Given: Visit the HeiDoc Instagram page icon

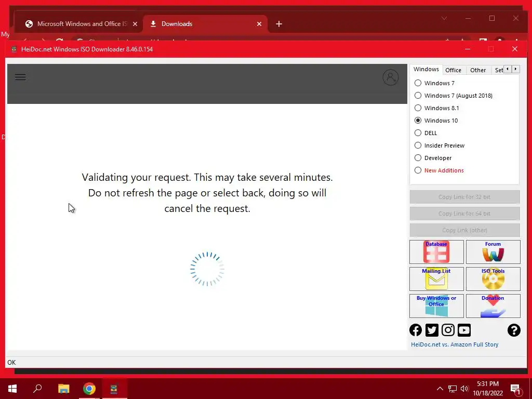Looking at the screenshot, I should pyautogui.click(x=448, y=330).
